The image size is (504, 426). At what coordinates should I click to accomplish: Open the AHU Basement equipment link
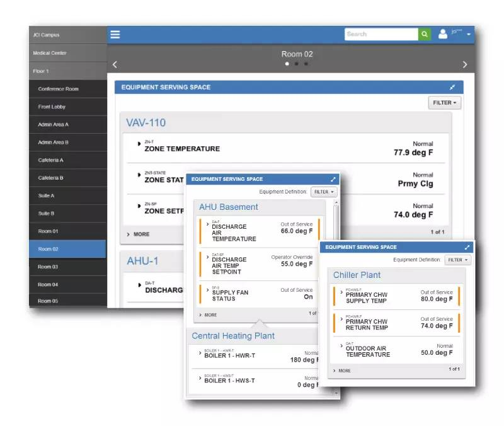pyautogui.click(x=229, y=207)
